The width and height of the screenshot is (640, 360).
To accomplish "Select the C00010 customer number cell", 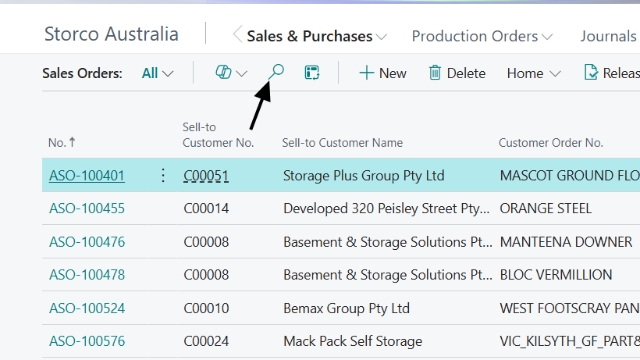I will [206, 308].
